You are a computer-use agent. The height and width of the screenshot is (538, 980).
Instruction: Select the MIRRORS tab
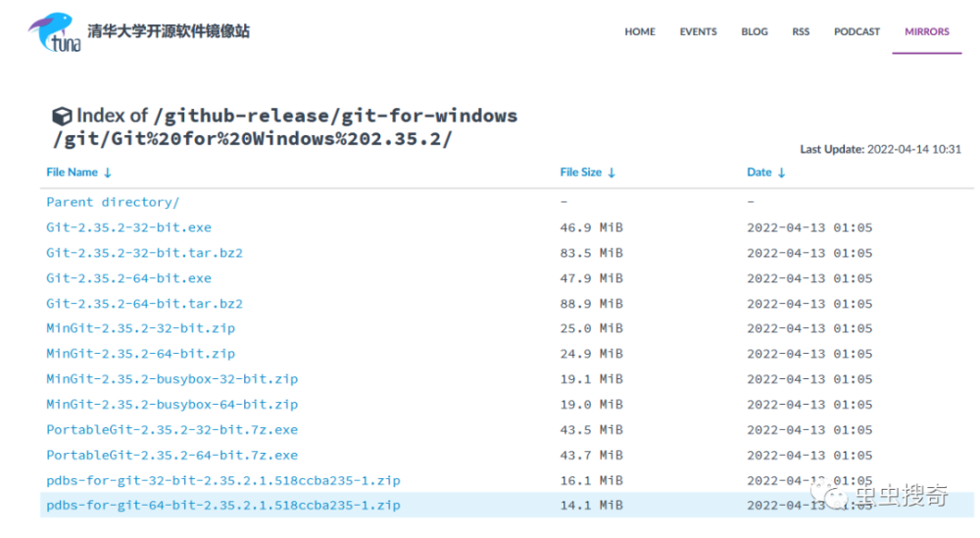click(x=926, y=31)
